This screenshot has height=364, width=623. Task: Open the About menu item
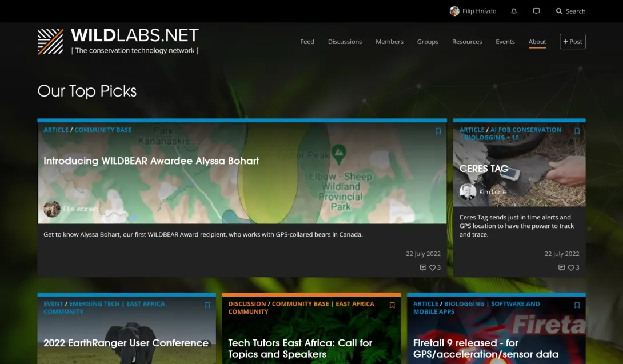coord(537,42)
